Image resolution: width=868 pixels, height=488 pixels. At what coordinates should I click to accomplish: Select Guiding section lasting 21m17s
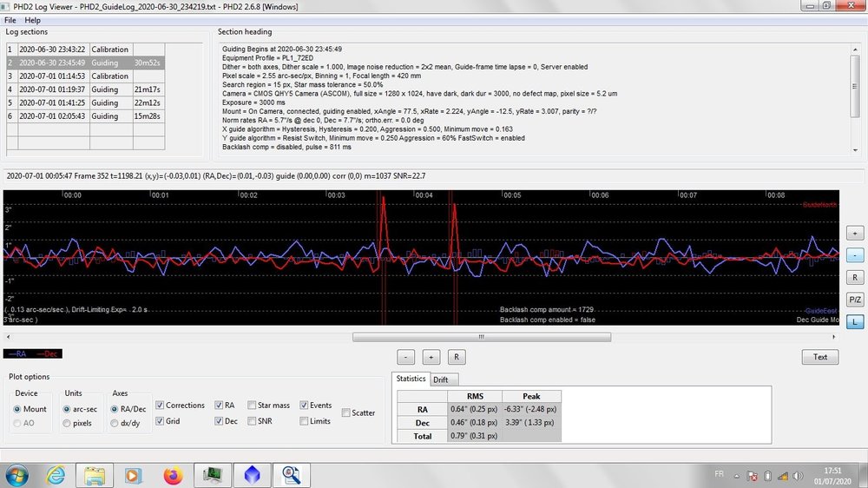pos(85,89)
